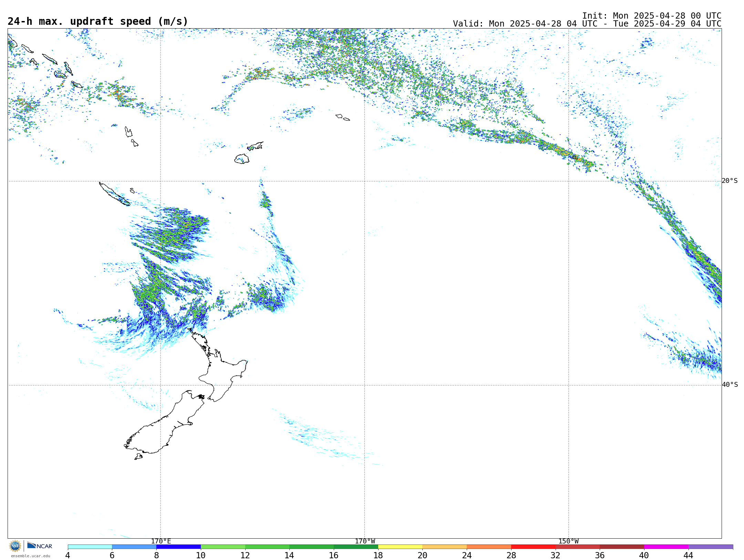This screenshot has width=744, height=560.
Task: Click the 40°S latitude label
Action: 730,385
